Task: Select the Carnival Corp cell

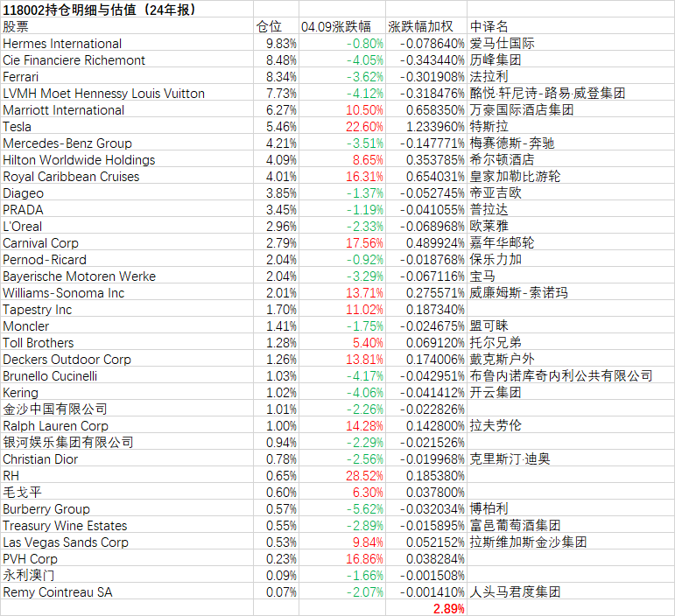Action: point(127,242)
